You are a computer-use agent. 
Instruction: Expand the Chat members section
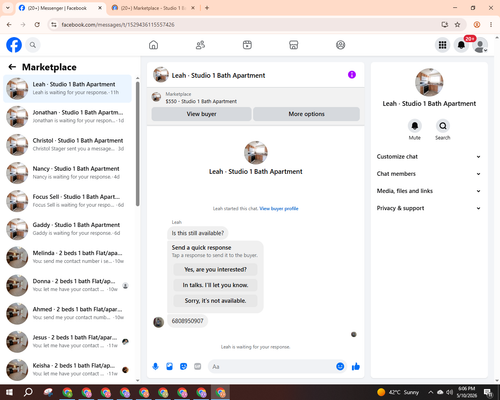pos(429,174)
